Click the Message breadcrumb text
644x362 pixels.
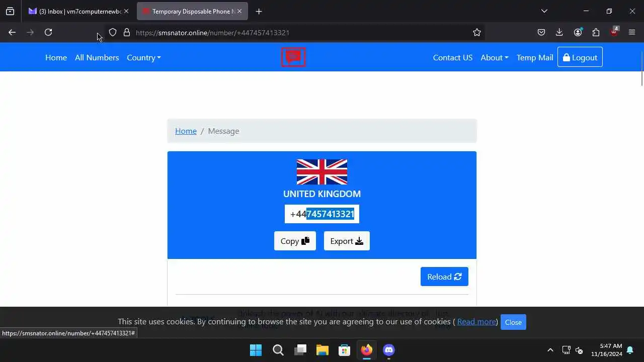coord(223,131)
